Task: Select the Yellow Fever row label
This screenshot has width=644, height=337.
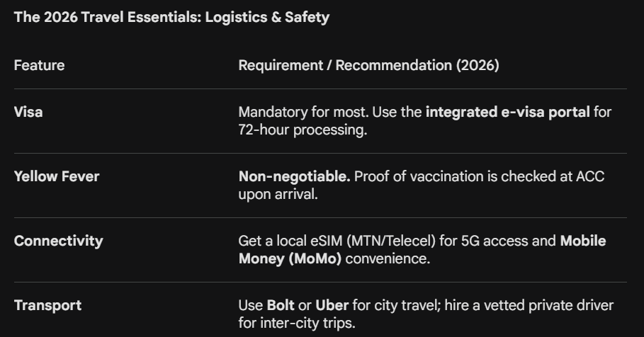Action: 57,176
